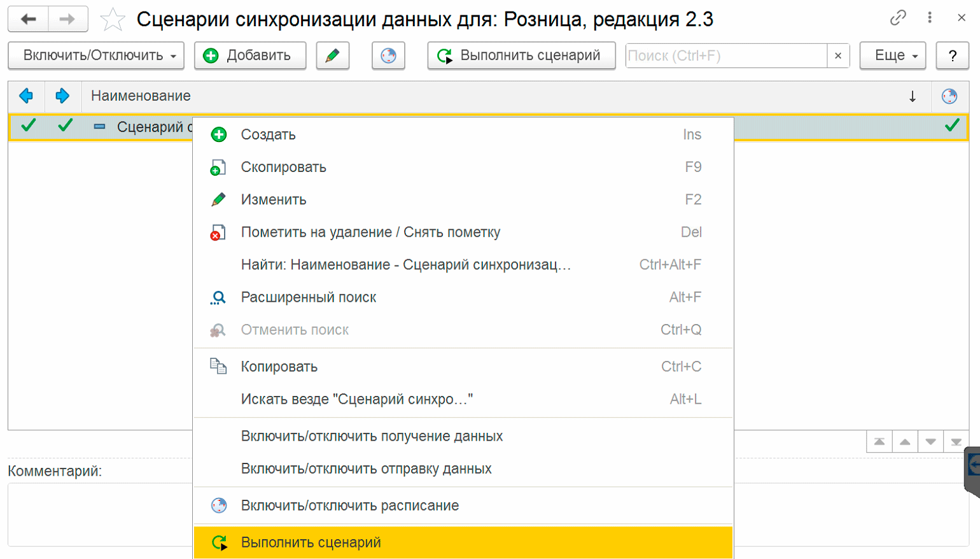Click the Добавить button

click(250, 55)
